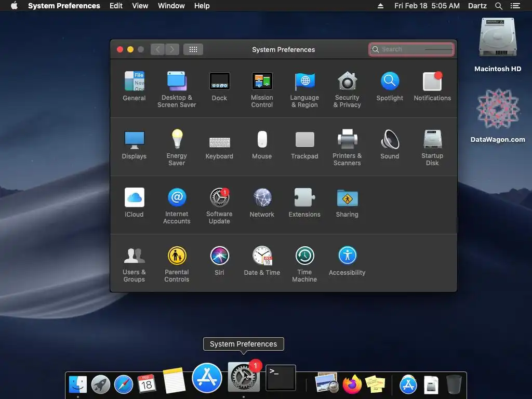Screen dimensions: 532x399
Task: Open Internet Accounts preferences
Action: (x=177, y=206)
